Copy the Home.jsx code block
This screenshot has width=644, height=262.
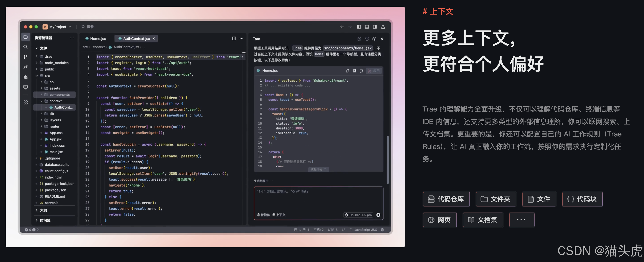tap(347, 71)
